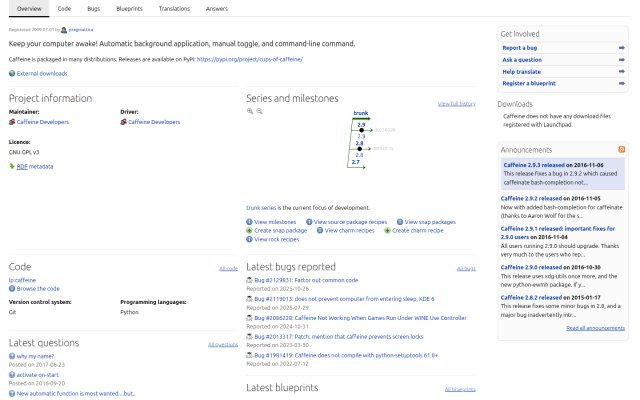The image size is (640, 400).
Task: Open Caffeine 2.9.2 released announcement
Action: [531, 198]
